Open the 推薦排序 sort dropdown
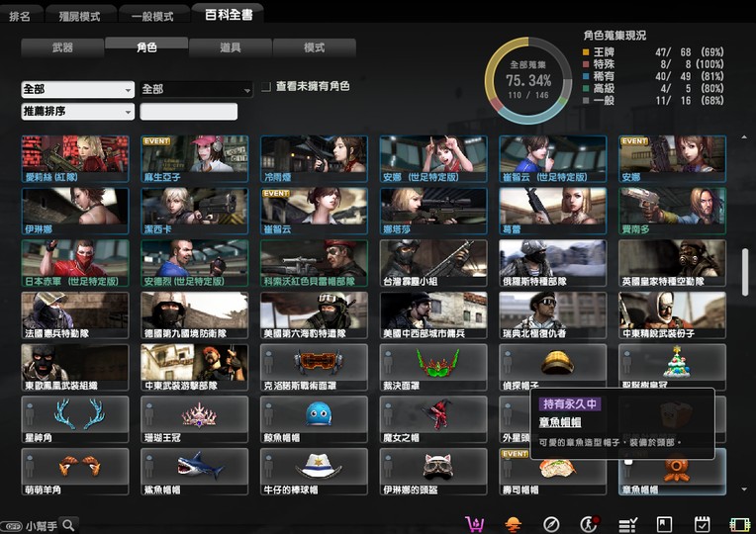Image resolution: width=756 pixels, height=534 pixels. [x=77, y=112]
